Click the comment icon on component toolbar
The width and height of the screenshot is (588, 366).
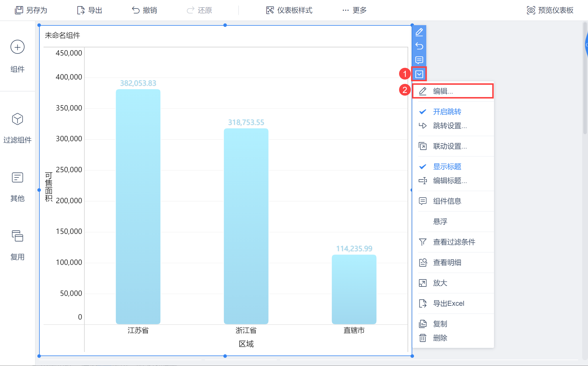coord(419,60)
